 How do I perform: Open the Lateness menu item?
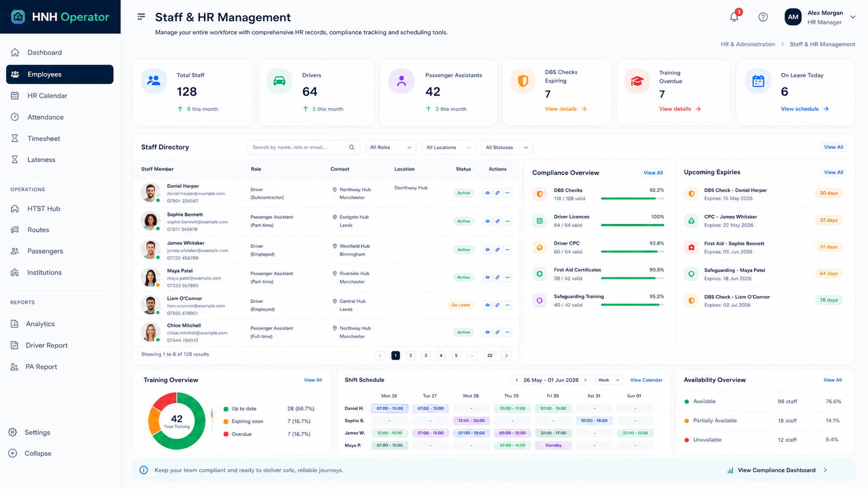click(60, 160)
